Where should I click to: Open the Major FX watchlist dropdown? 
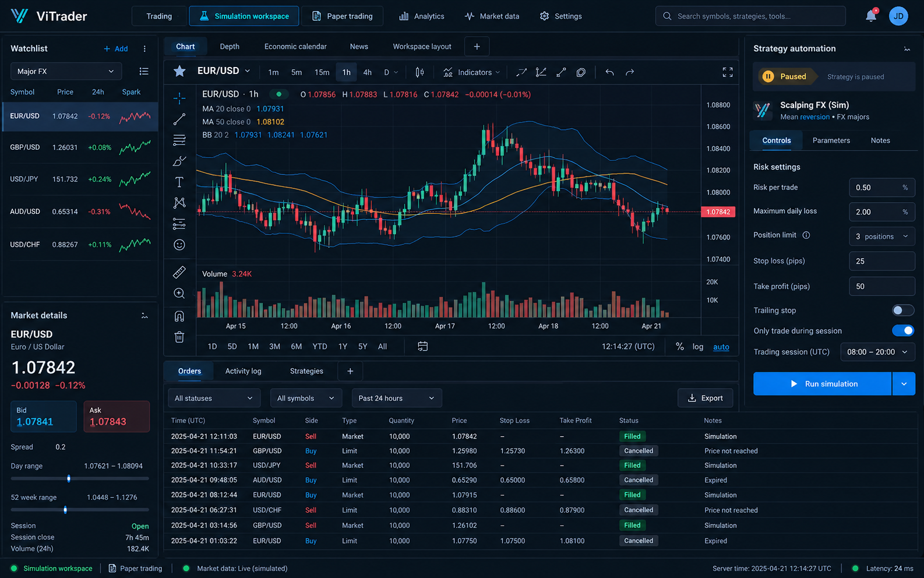(x=66, y=71)
